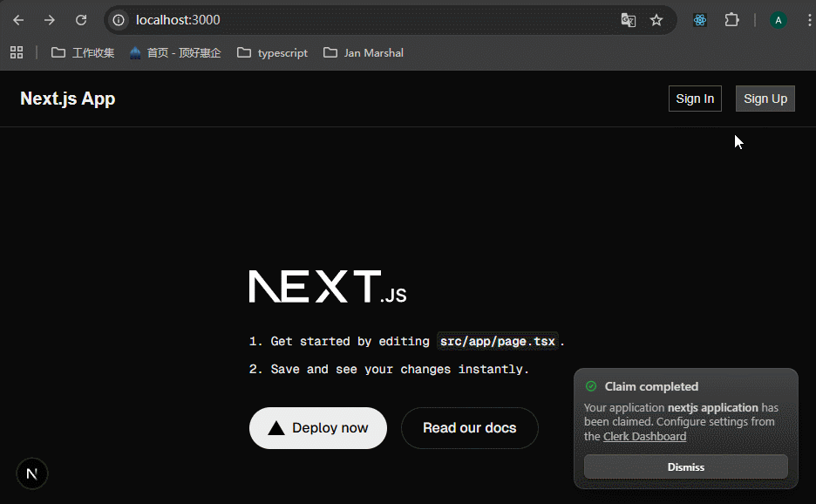Follow the Clerk Dashboard link

[644, 436]
